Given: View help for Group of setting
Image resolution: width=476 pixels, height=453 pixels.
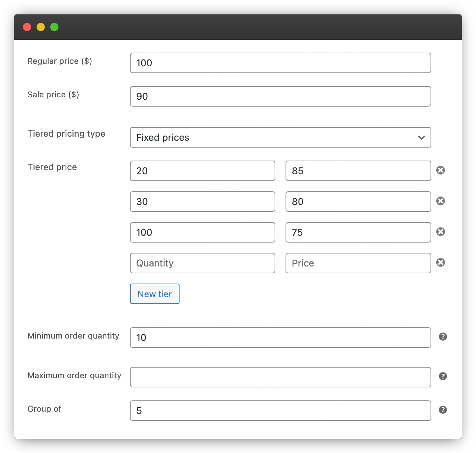Looking at the screenshot, I should click(442, 410).
